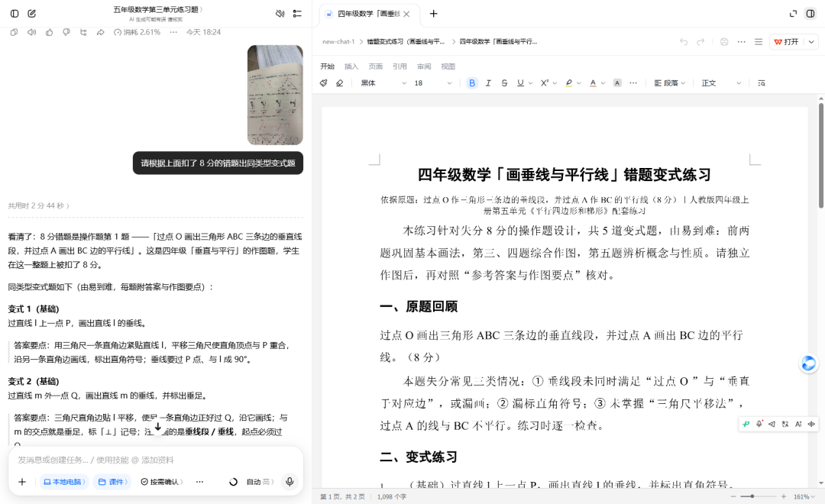
Task: Open find and replace icon
Action: [762, 83]
